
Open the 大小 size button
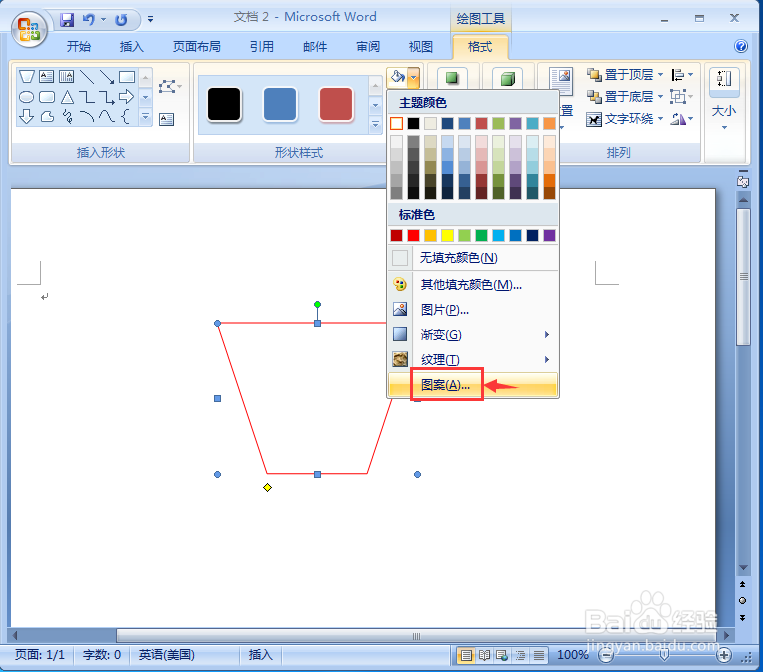(724, 100)
